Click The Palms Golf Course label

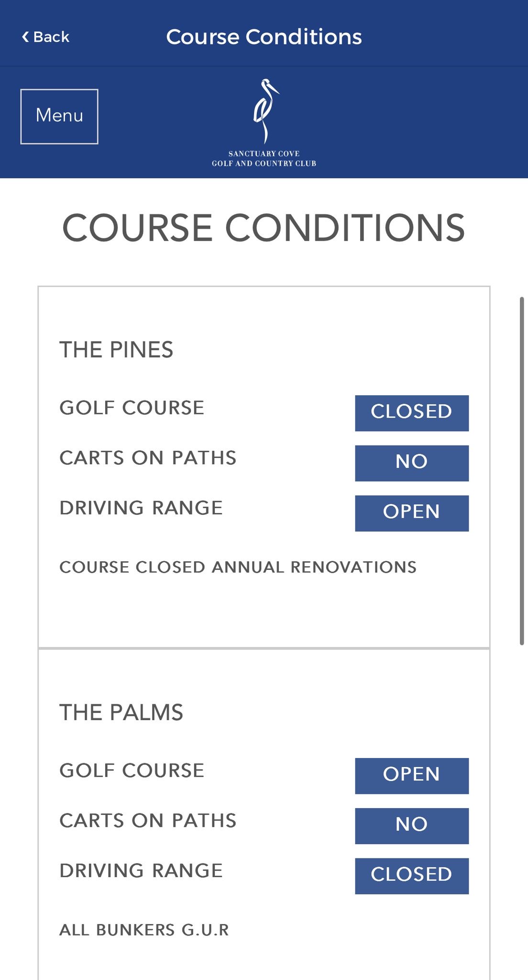(x=132, y=770)
